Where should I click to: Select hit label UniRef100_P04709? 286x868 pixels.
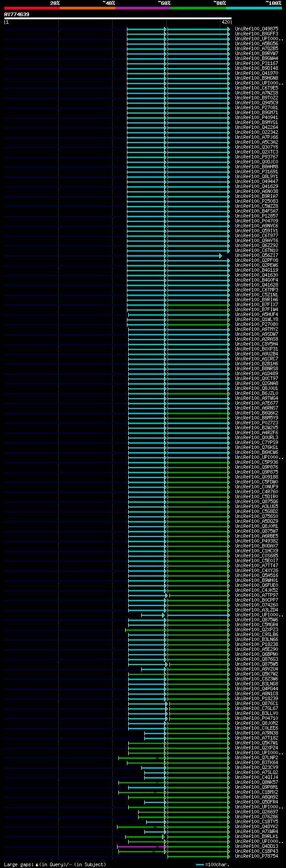pyautogui.click(x=257, y=221)
